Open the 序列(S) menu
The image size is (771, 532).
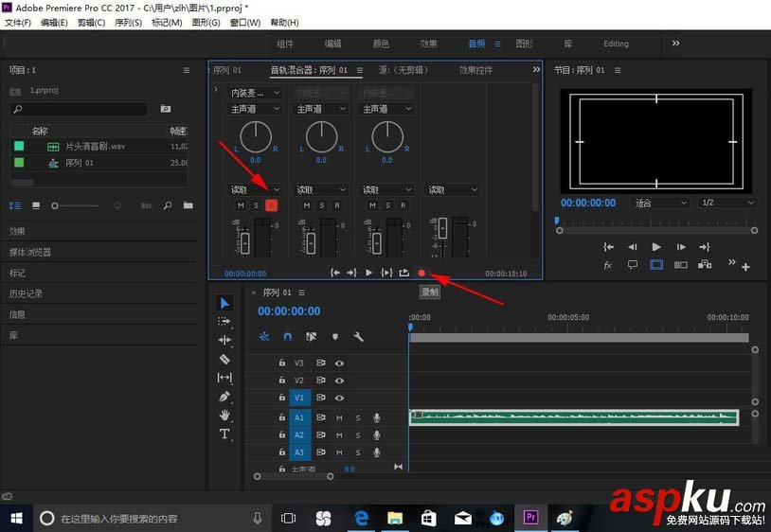[128, 23]
